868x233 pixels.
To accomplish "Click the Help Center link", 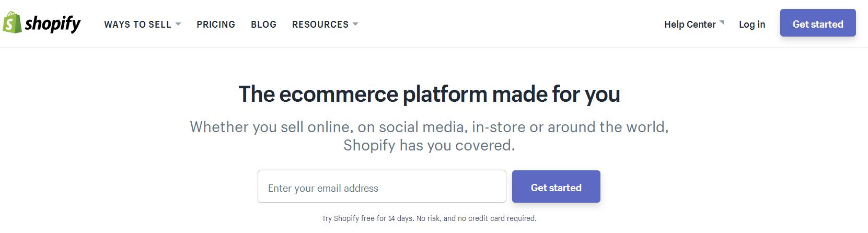I will (x=690, y=25).
